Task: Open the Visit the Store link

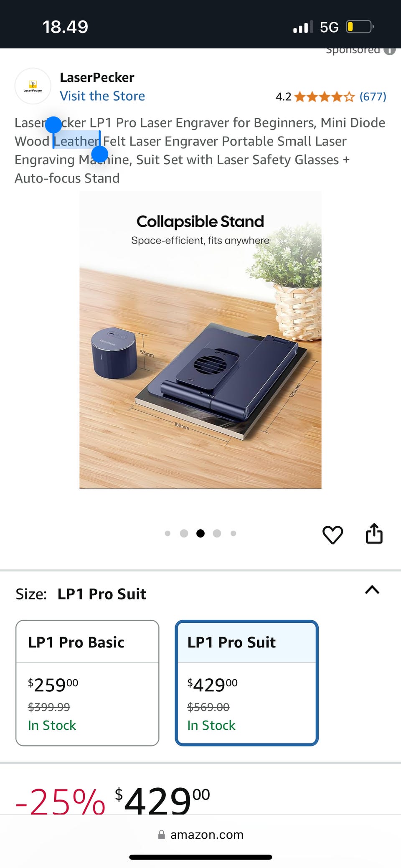Action: [102, 96]
